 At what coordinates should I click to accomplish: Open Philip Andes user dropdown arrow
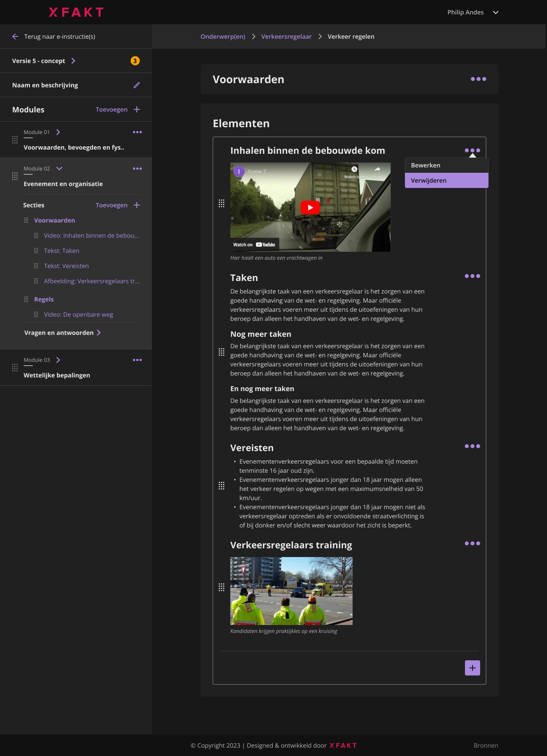(495, 12)
